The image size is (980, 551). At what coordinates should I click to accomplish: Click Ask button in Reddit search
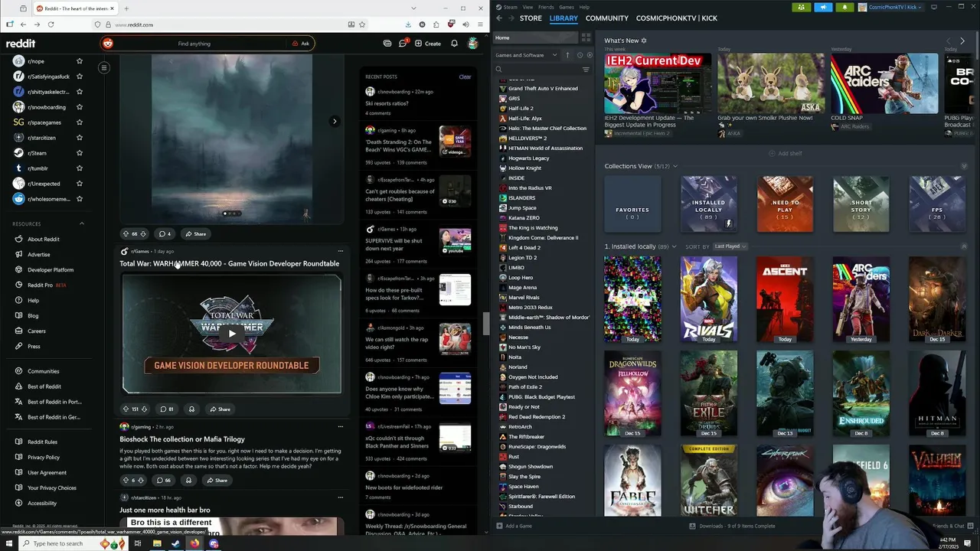coord(301,44)
